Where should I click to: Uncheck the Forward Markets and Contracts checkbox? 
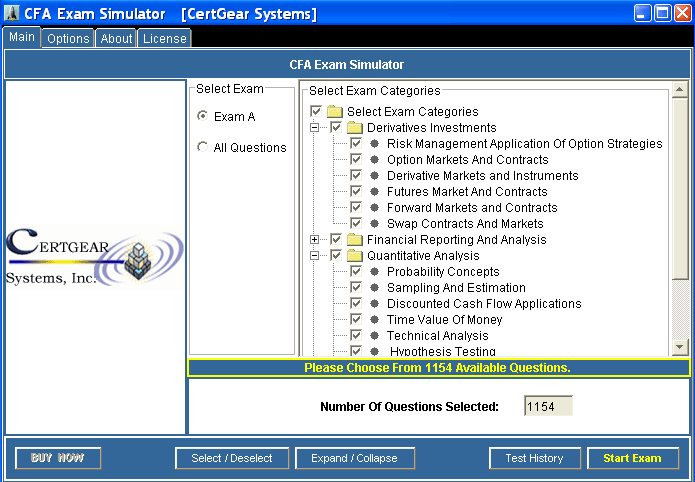pos(355,208)
